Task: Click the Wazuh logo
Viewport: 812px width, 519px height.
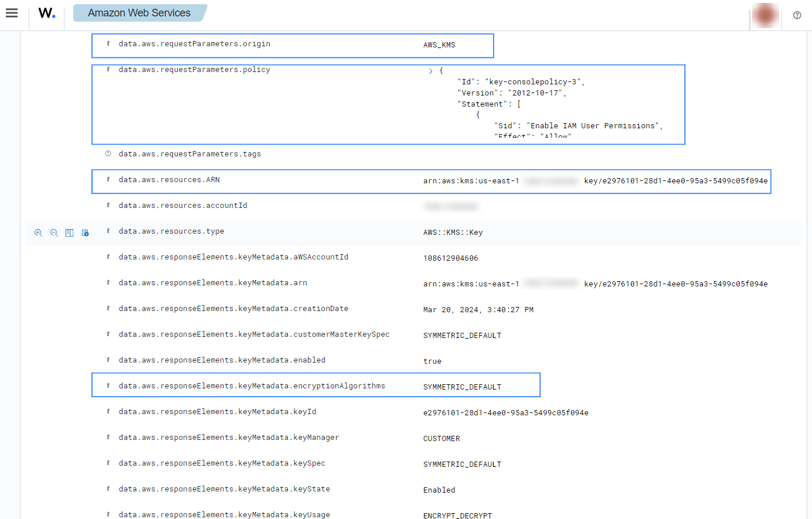Action: pyautogui.click(x=47, y=13)
